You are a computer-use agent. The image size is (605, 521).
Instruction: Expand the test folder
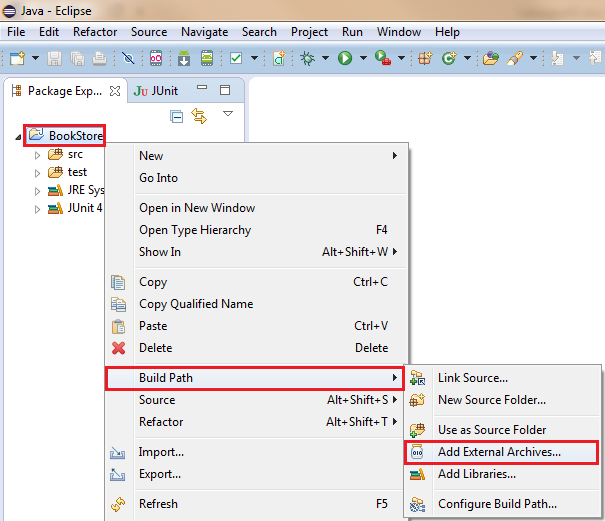pos(37,173)
